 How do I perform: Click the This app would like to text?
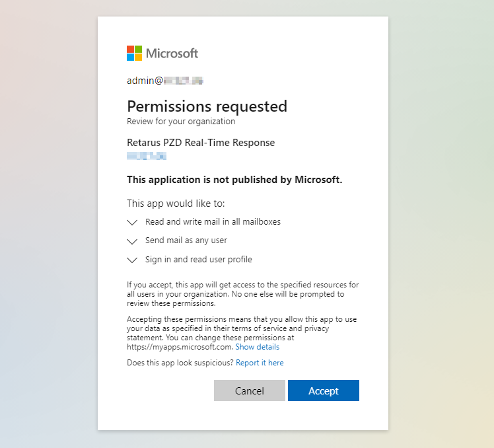176,204
